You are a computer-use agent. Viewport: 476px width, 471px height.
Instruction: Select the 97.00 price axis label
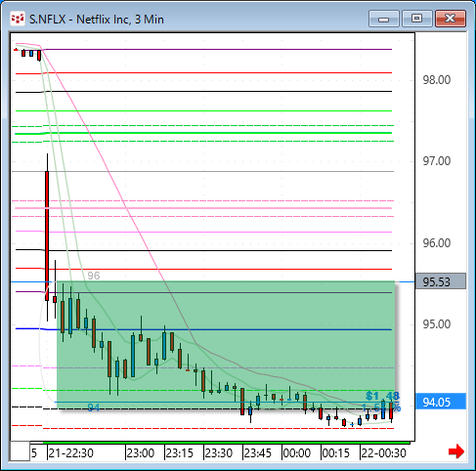pos(437,161)
